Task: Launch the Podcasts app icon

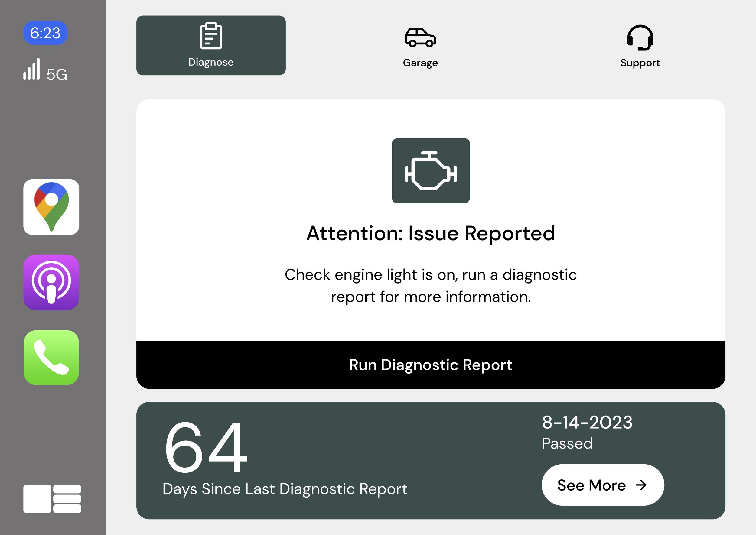Action: click(51, 282)
